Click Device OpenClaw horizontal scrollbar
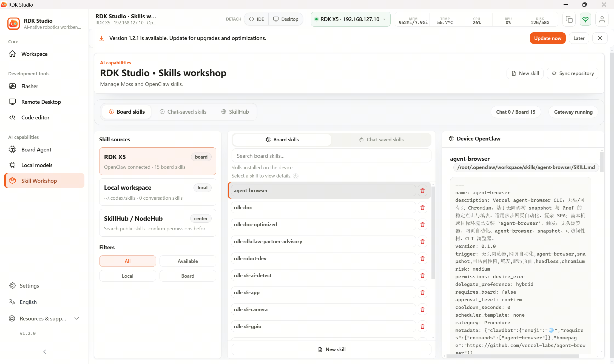The image size is (614, 364). (x=513, y=356)
